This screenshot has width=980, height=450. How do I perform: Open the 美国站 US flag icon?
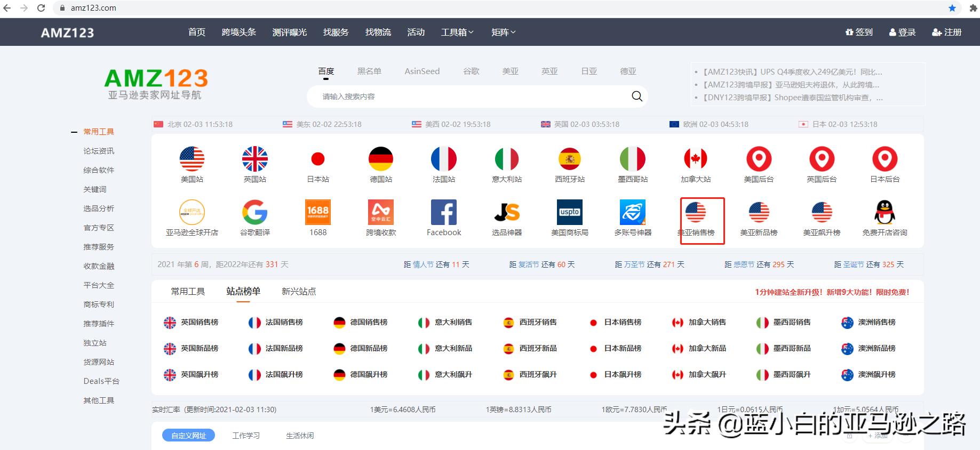point(192,158)
